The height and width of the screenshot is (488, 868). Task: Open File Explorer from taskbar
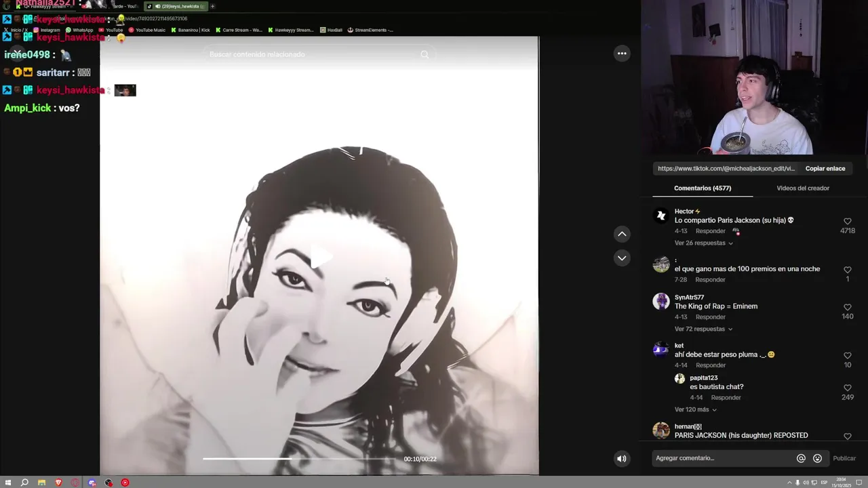41,483
